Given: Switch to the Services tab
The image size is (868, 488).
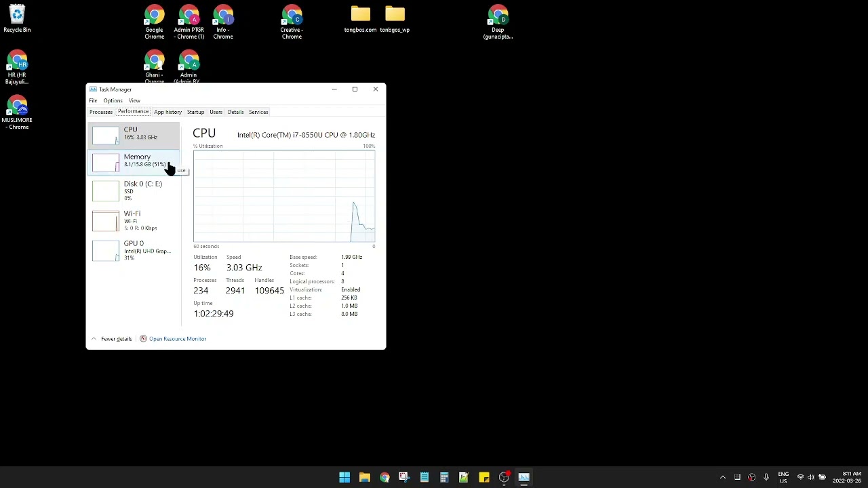Looking at the screenshot, I should point(258,112).
